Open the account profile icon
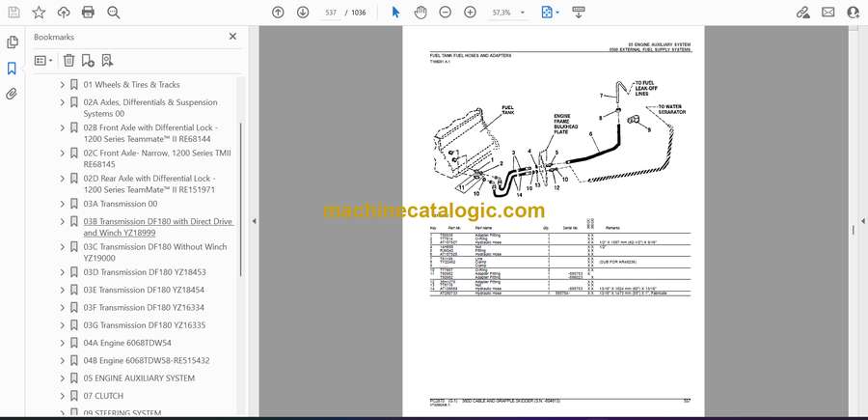The width and height of the screenshot is (868, 420). pos(854,13)
